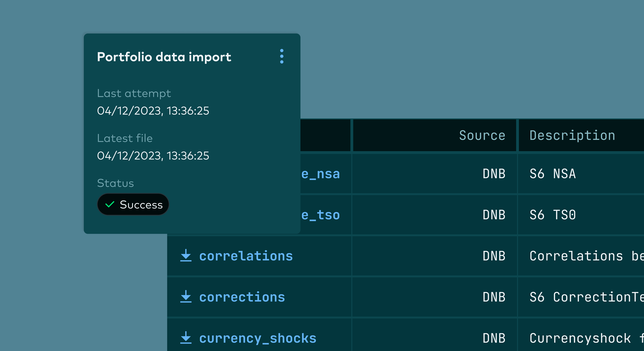Click the Latest file timestamp value
This screenshot has width=644, height=351.
click(x=153, y=156)
